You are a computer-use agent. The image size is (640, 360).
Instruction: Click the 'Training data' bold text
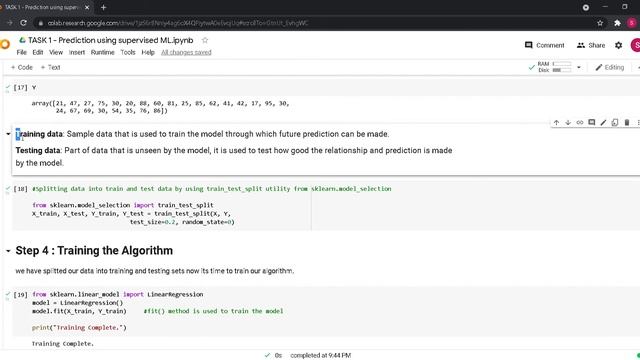[39, 134]
